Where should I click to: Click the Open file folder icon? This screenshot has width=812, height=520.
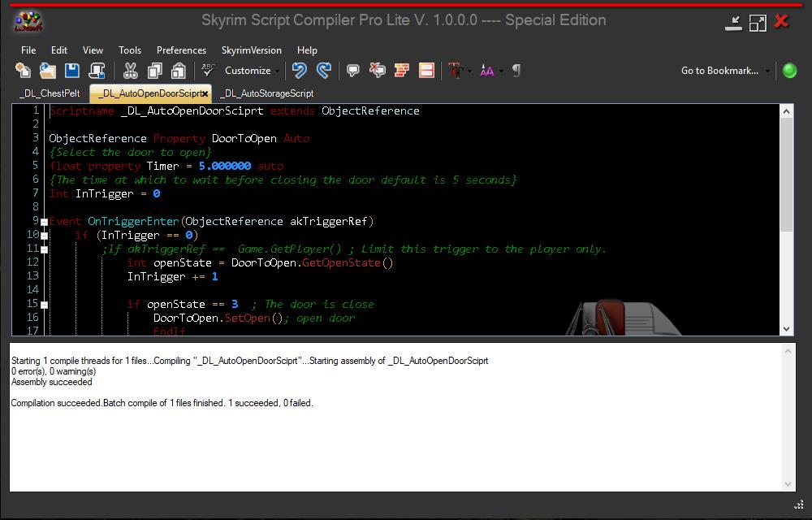pos(47,71)
